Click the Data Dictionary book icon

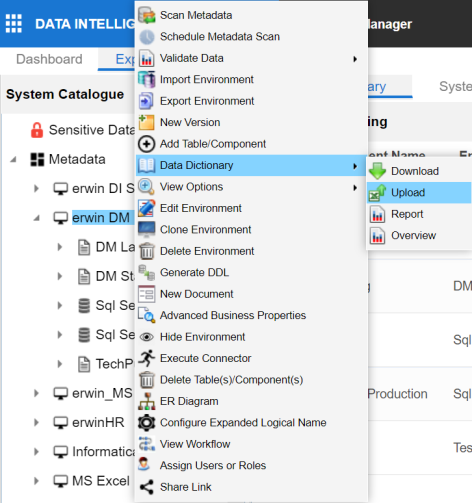[x=147, y=165]
